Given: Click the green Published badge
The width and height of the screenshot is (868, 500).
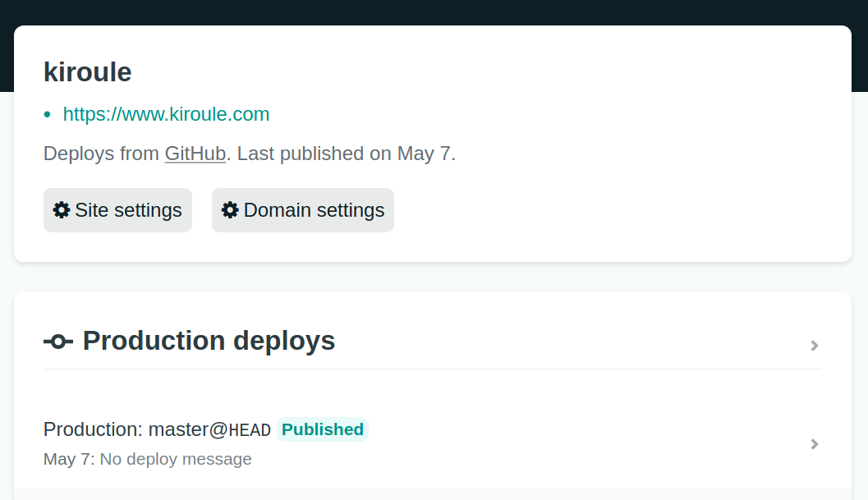Looking at the screenshot, I should (x=323, y=429).
